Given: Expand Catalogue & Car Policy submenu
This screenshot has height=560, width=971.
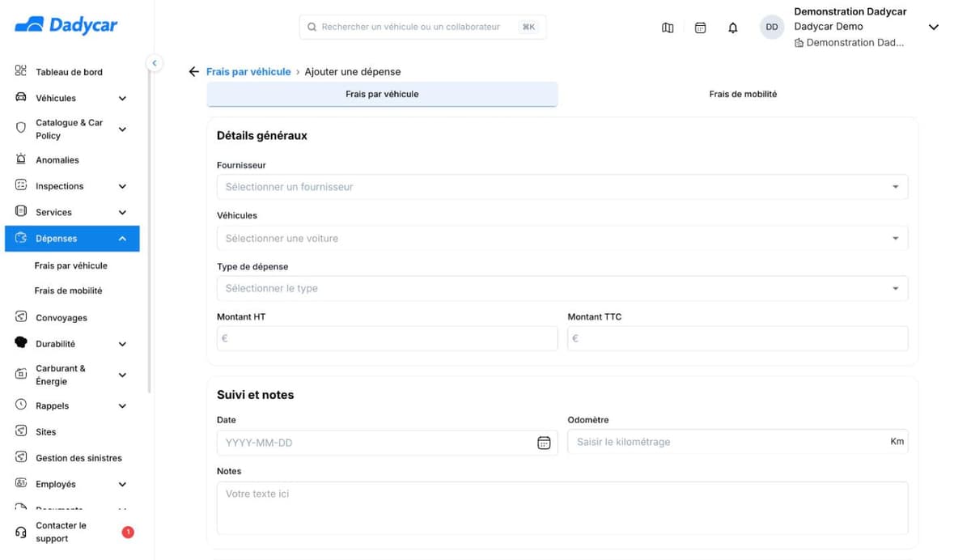Looking at the screenshot, I should 122,129.
